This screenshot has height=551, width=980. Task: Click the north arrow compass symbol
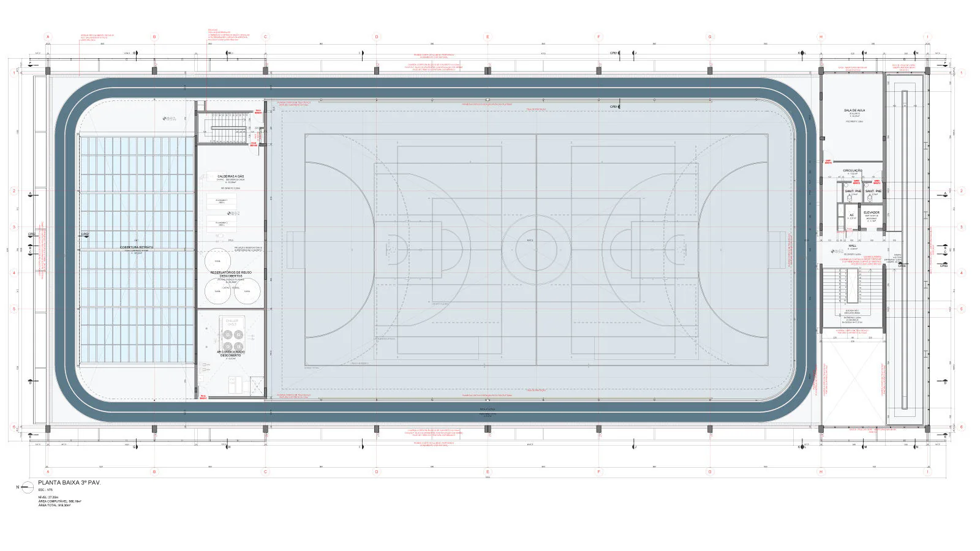(26, 487)
